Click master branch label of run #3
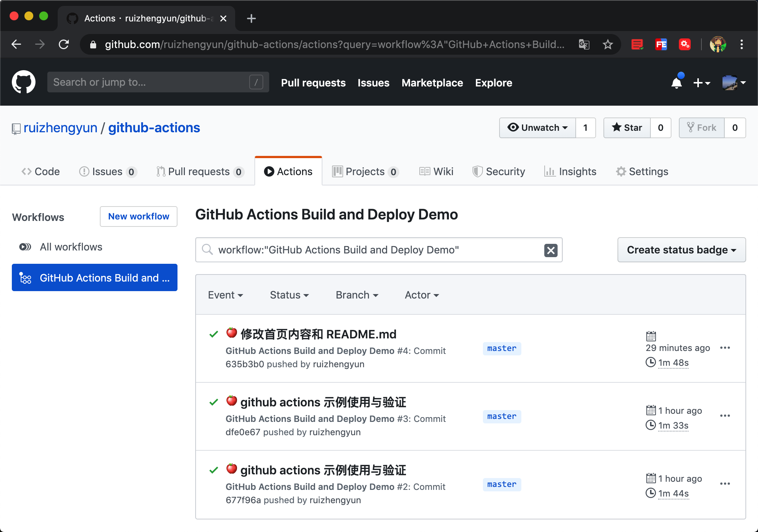 (502, 416)
